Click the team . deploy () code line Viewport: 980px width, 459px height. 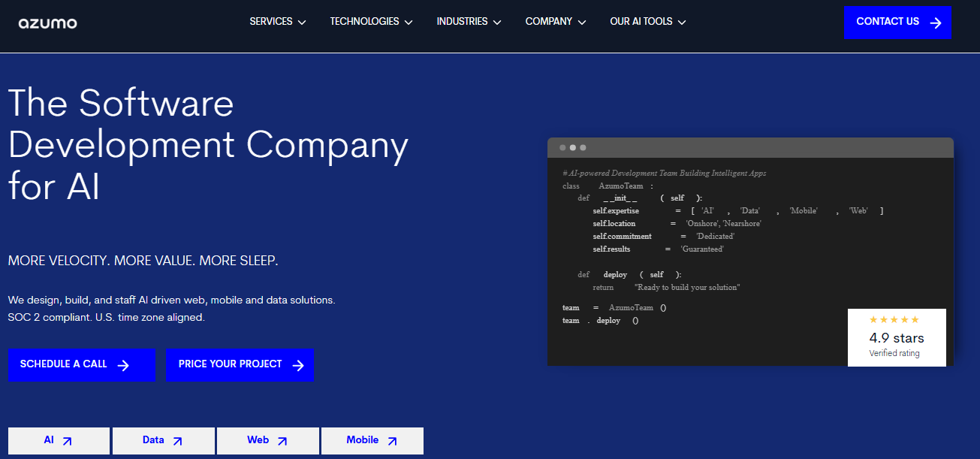[600, 321]
